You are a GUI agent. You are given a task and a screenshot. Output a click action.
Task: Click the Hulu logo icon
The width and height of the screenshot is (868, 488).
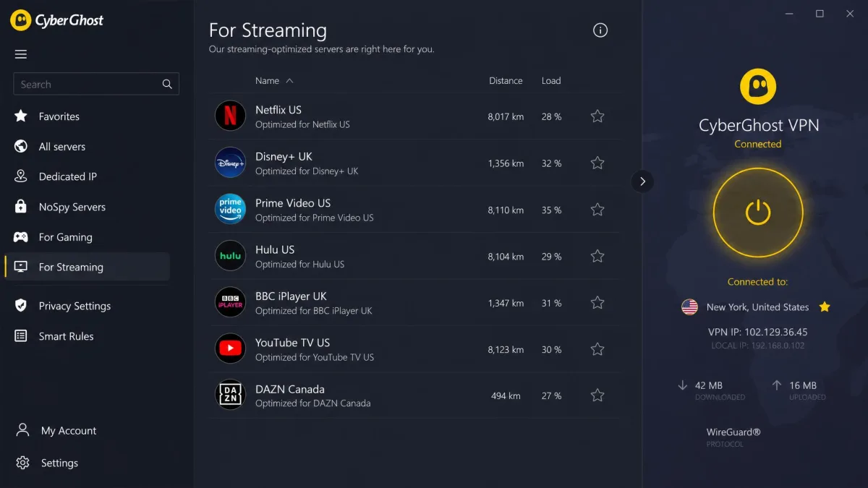click(x=230, y=256)
